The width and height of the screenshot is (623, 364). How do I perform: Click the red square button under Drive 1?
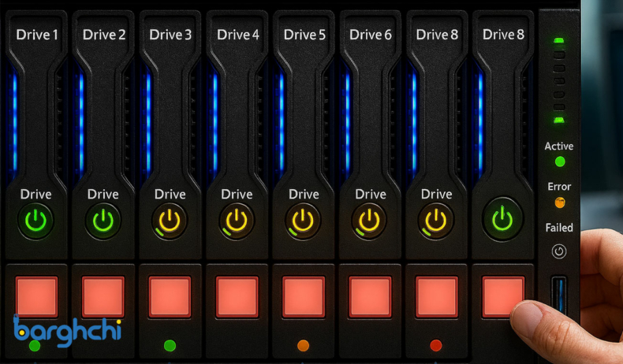pyautogui.click(x=36, y=297)
